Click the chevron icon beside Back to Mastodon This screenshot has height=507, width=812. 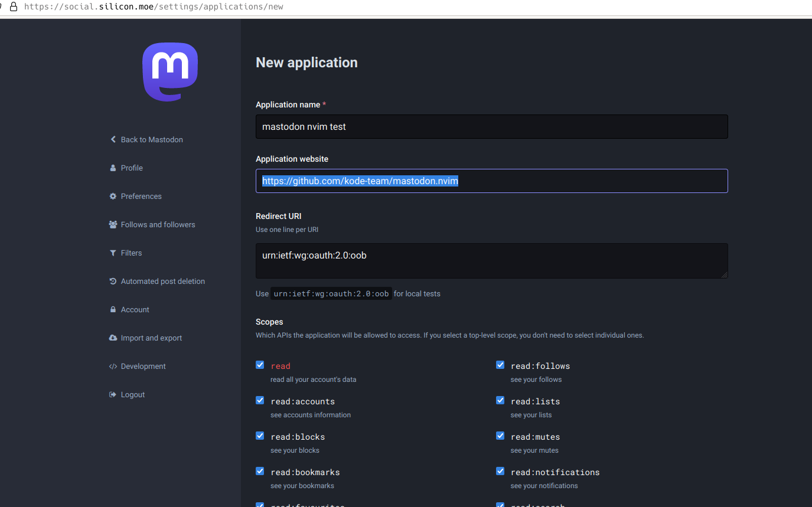pyautogui.click(x=113, y=139)
